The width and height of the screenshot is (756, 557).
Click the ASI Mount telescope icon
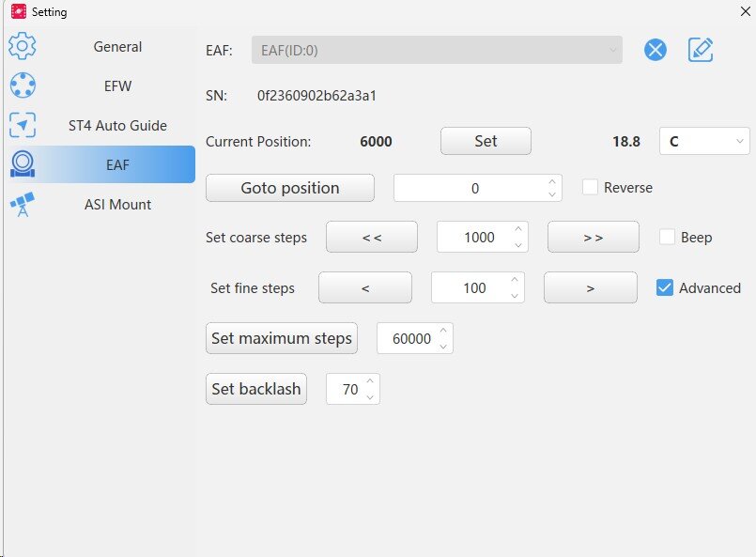point(22,205)
